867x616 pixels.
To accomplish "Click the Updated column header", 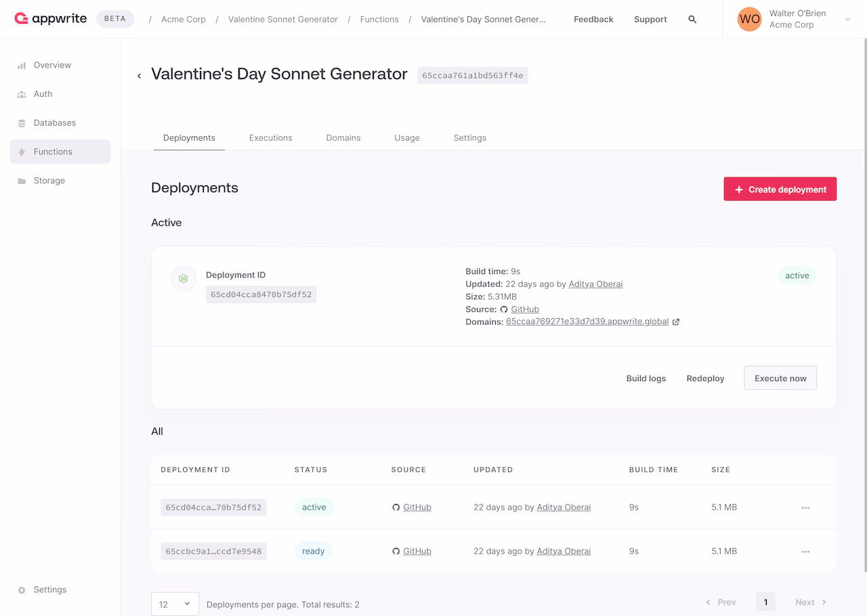I will pyautogui.click(x=493, y=470).
